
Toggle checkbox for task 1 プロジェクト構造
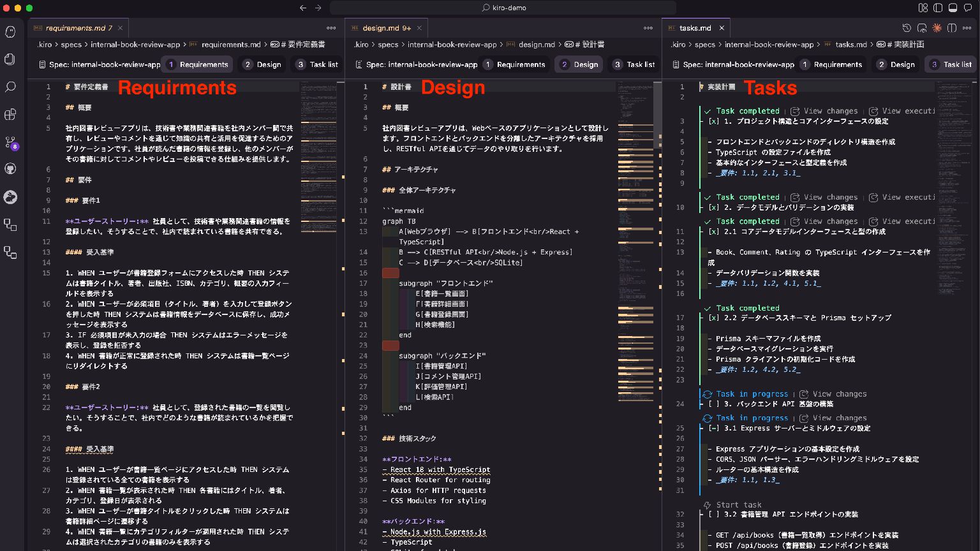[714, 121]
